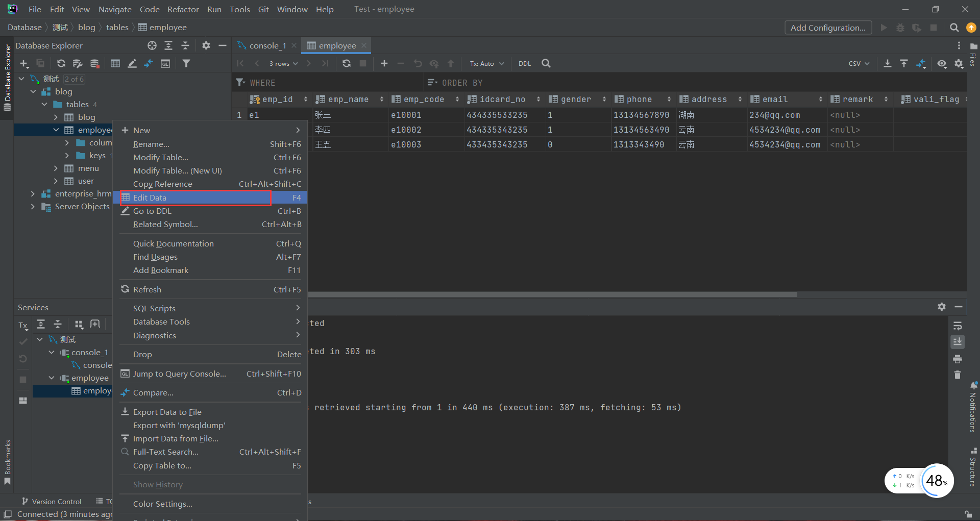The width and height of the screenshot is (980, 521).
Task: Expand the blog table node
Action: (56, 117)
